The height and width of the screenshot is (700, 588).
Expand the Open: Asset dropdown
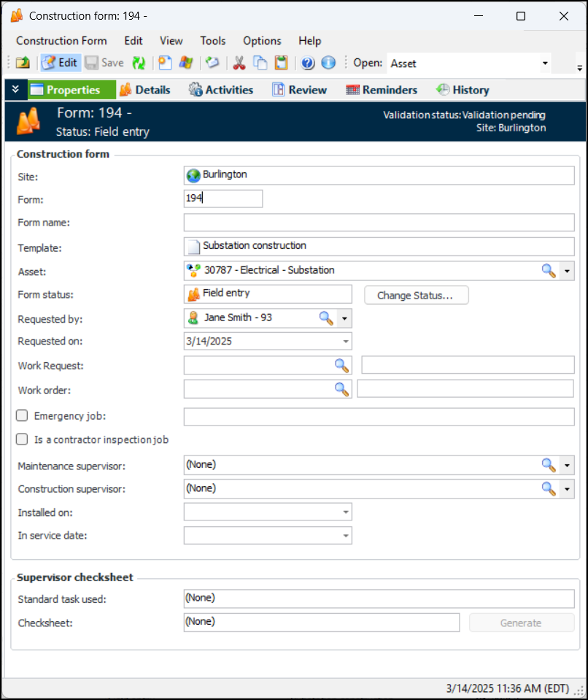[x=545, y=64]
